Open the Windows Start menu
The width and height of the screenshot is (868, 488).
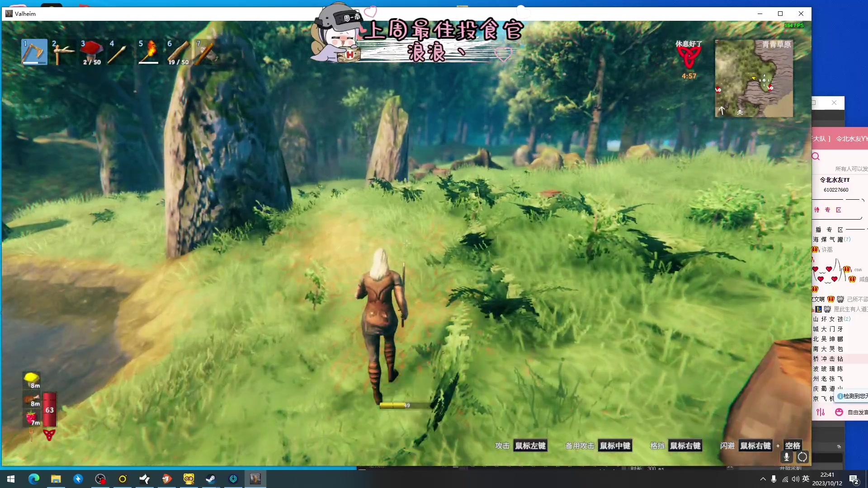coord(11,479)
